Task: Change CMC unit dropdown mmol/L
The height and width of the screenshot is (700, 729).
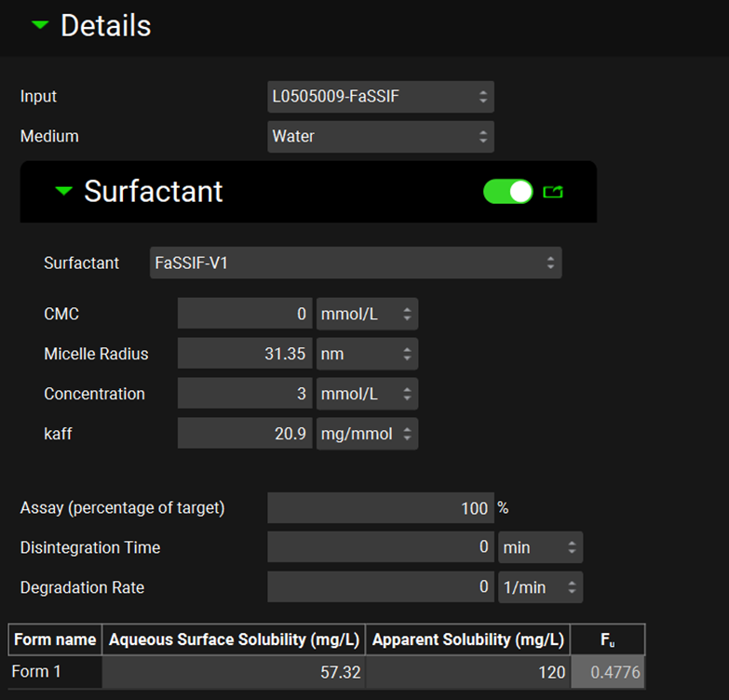Action: tap(367, 315)
